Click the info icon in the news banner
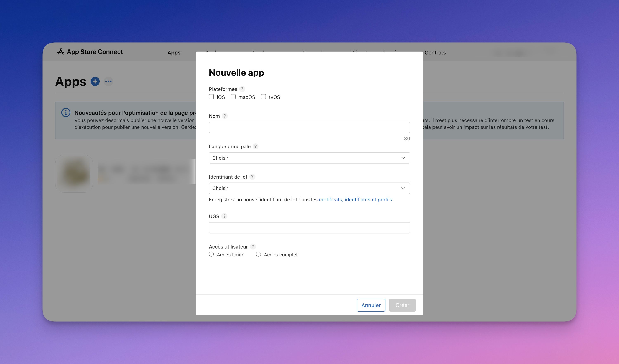The width and height of the screenshot is (619, 364). pyautogui.click(x=66, y=113)
